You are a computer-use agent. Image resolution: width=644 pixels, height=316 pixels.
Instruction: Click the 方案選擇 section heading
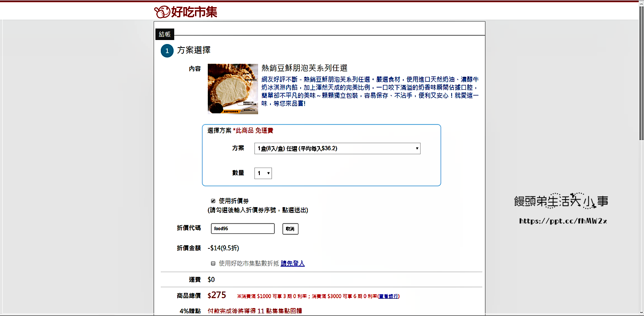tap(194, 50)
